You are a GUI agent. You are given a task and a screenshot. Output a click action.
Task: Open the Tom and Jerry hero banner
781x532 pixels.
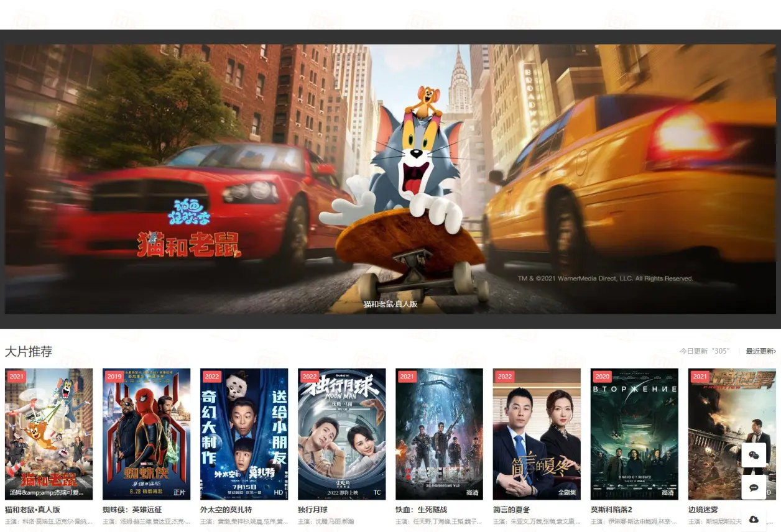point(390,179)
